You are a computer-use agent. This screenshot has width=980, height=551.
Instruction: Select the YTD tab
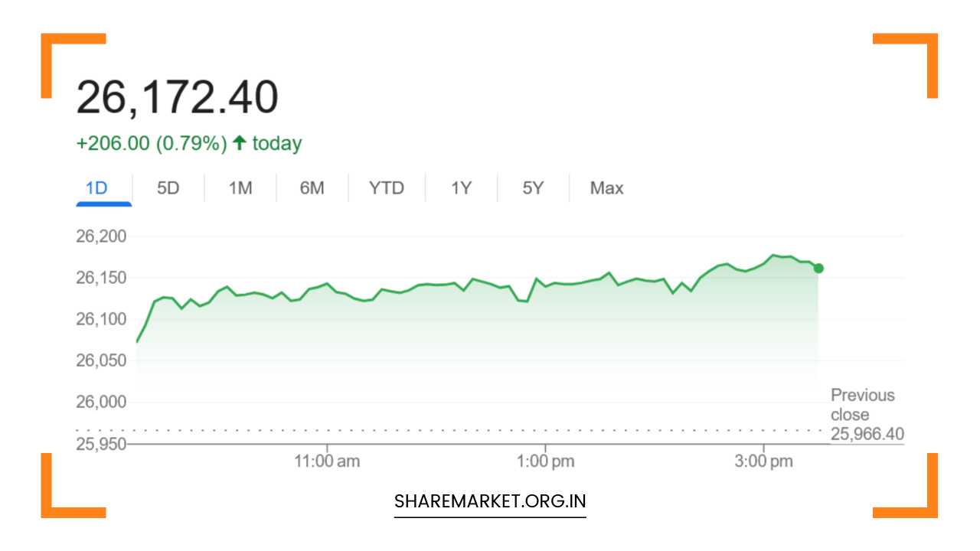(x=386, y=188)
